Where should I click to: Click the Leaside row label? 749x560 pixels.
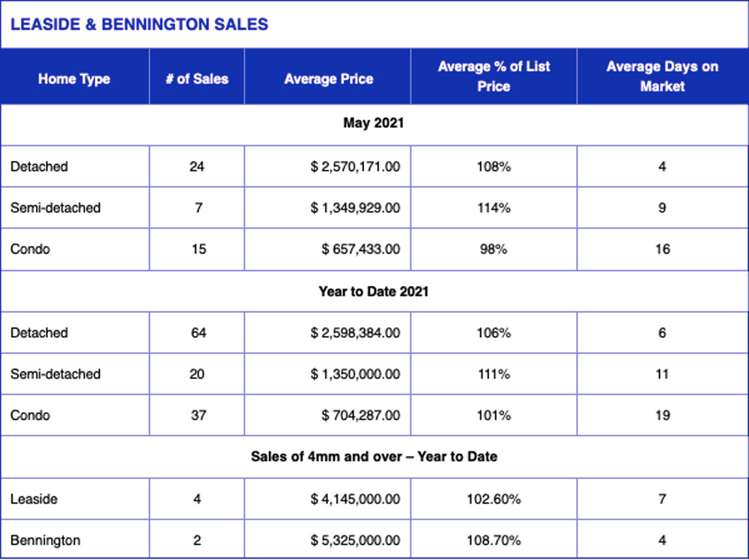(x=34, y=499)
